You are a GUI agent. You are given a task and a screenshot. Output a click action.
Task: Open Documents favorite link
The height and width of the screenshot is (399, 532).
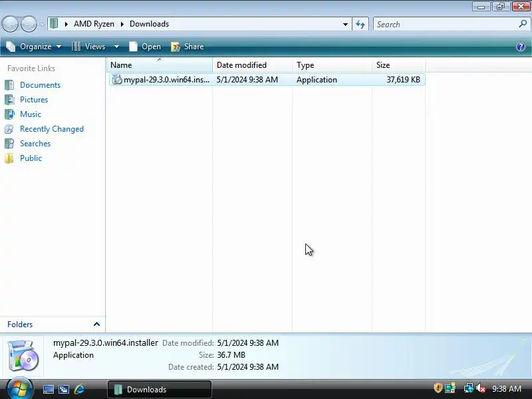(x=40, y=85)
